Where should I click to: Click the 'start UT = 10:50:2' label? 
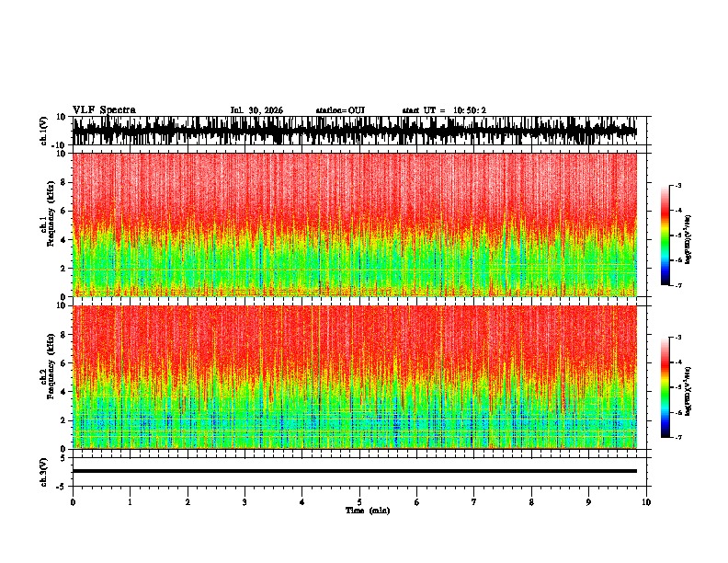coord(444,110)
